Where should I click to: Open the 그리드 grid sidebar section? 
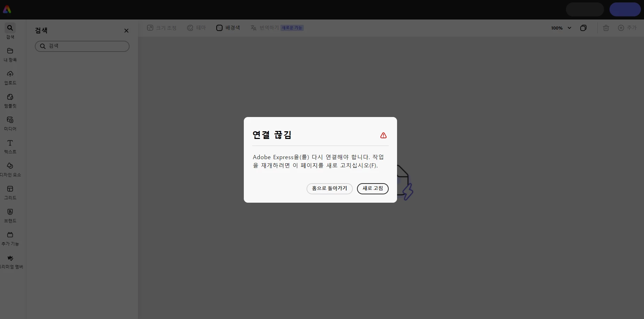click(x=10, y=193)
